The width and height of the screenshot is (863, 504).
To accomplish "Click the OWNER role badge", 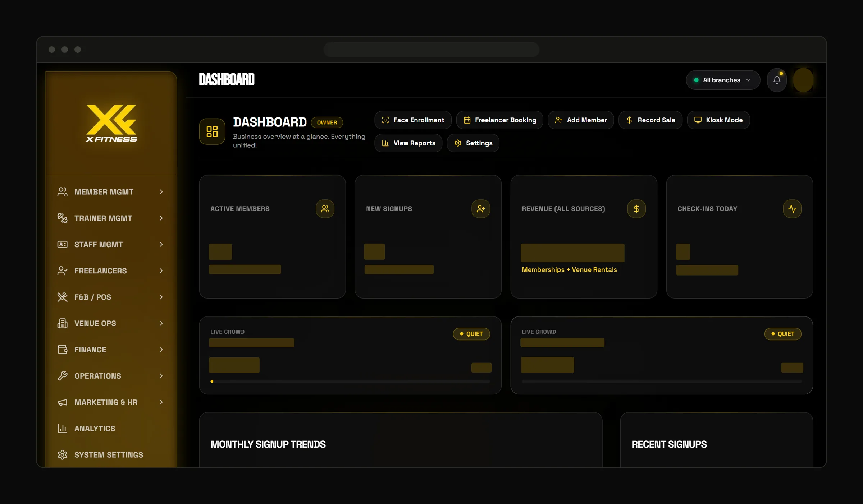I will point(327,122).
